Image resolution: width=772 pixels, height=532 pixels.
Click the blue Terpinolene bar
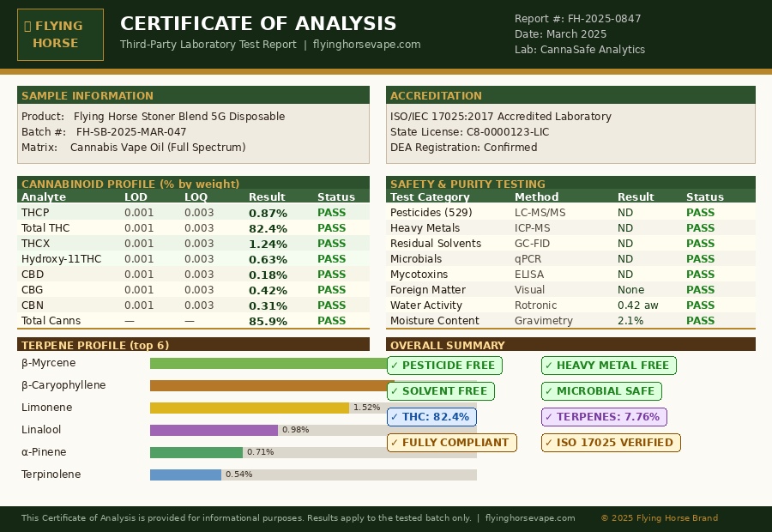tap(185, 475)
